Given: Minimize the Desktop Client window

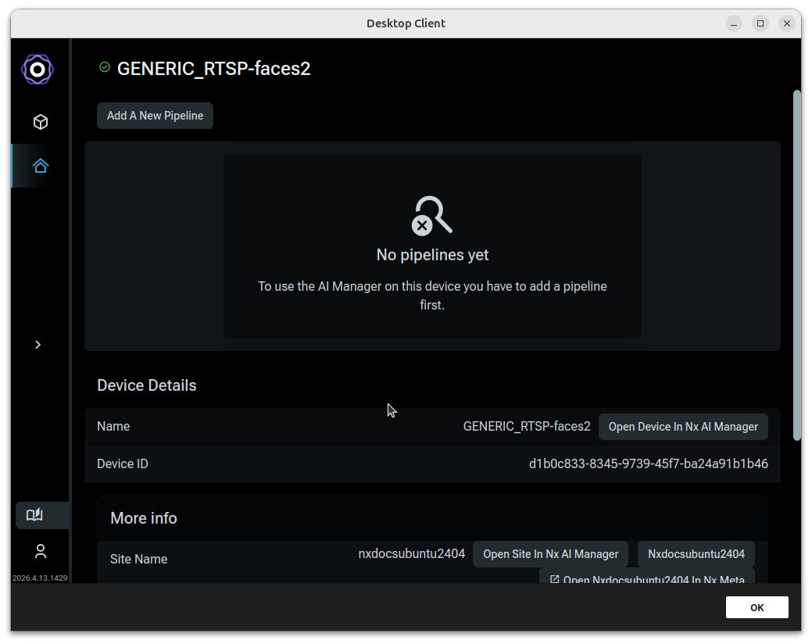Looking at the screenshot, I should tap(733, 23).
